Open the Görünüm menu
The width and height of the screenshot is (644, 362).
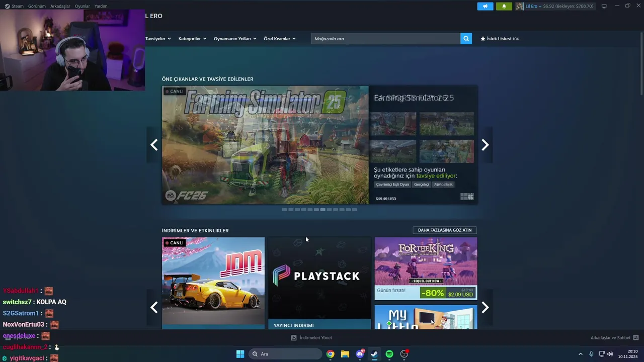pyautogui.click(x=37, y=6)
